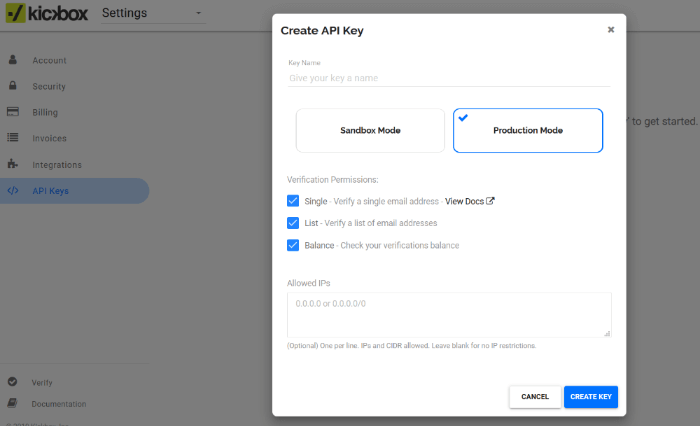
Task: Open the Settings dropdown in header
Action: [153, 13]
